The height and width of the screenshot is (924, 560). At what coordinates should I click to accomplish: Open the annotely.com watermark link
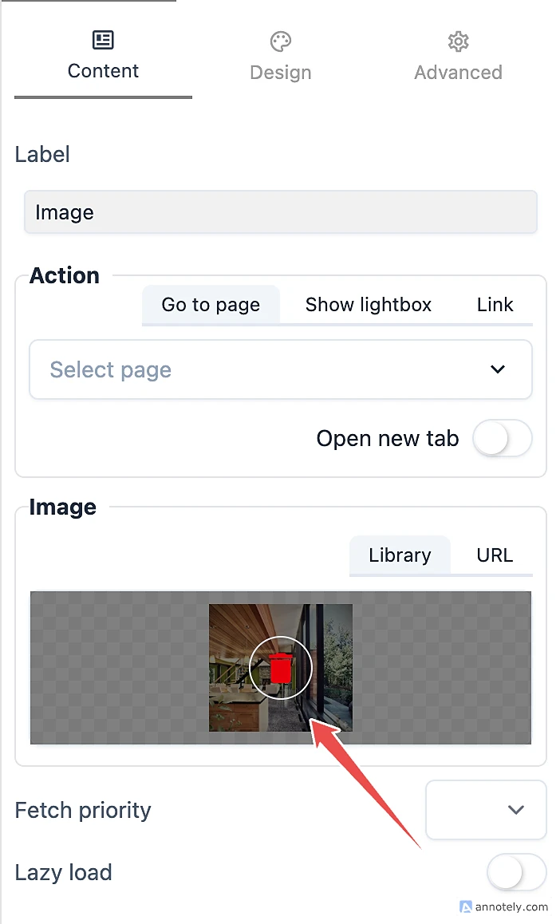(x=511, y=906)
